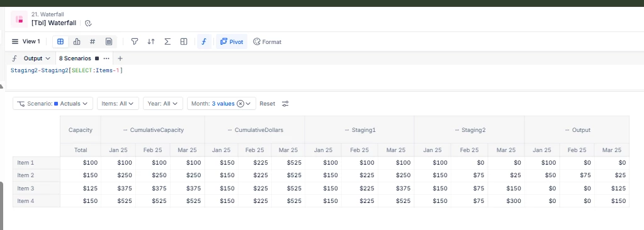Select the 8 Scenarios tab
The image size is (644, 230).
[75, 58]
